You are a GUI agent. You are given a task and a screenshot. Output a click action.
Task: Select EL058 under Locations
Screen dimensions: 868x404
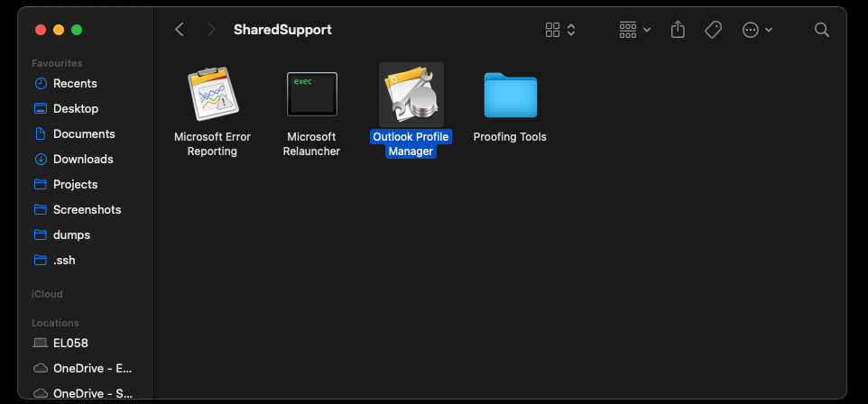click(x=70, y=343)
